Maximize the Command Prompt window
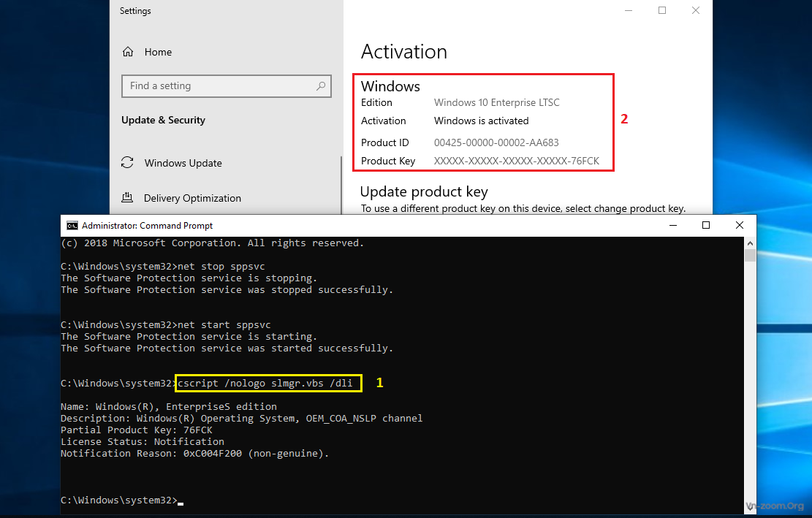The height and width of the screenshot is (518, 812). click(706, 226)
